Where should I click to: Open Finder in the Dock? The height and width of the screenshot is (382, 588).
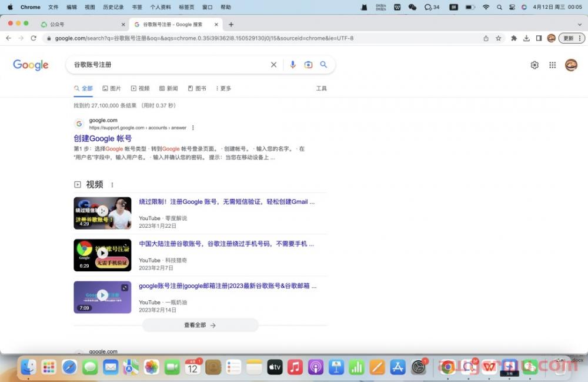click(28, 367)
